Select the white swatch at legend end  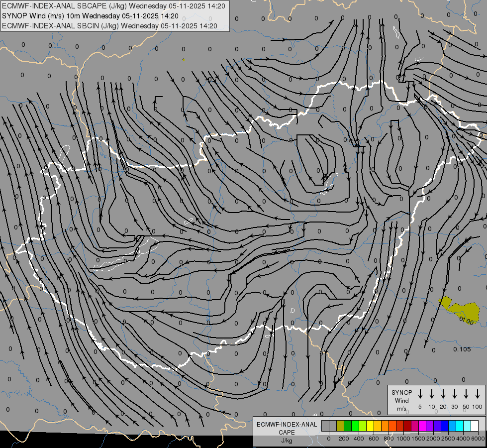(x=474, y=426)
